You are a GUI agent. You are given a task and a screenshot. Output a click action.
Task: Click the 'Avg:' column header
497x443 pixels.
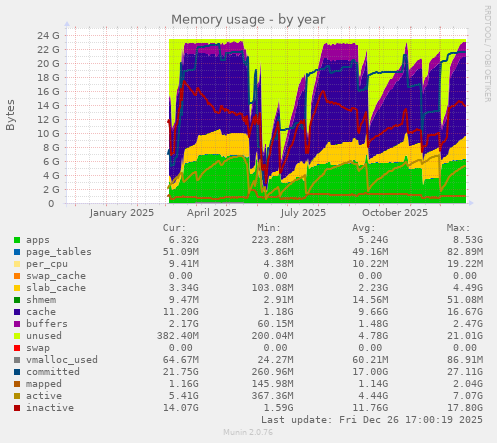364,228
